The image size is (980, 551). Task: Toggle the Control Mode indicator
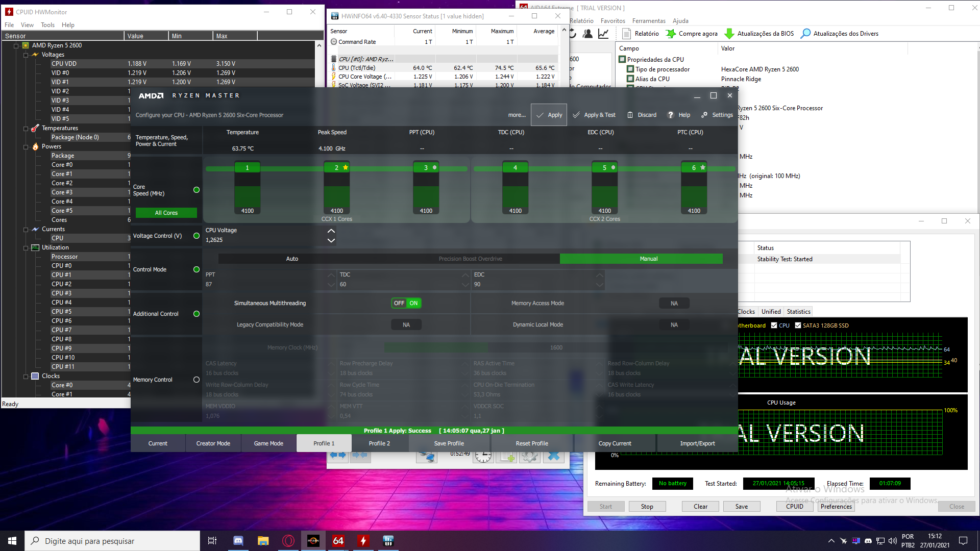197,269
